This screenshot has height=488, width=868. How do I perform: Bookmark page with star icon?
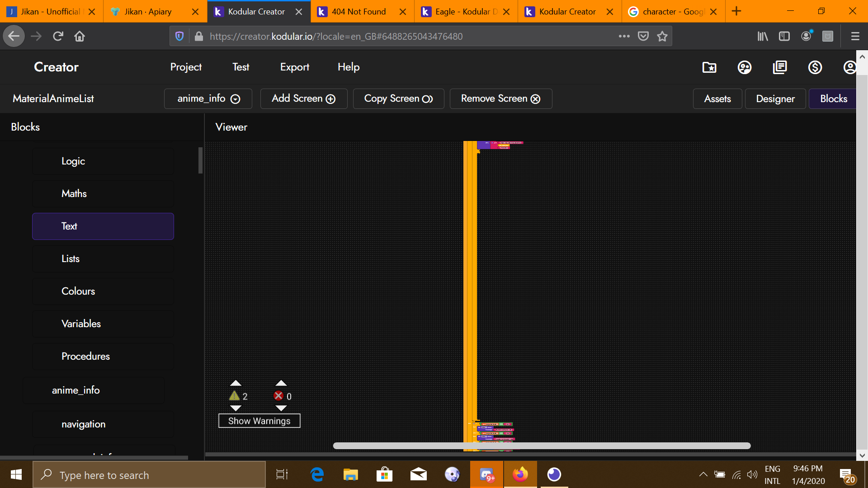click(662, 36)
